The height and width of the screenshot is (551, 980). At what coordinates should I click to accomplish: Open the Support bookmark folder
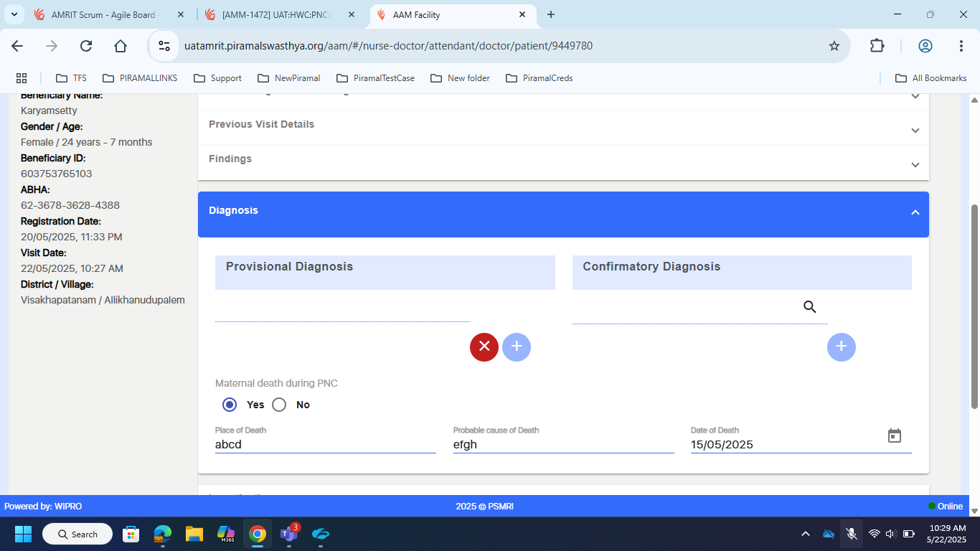pos(218,78)
